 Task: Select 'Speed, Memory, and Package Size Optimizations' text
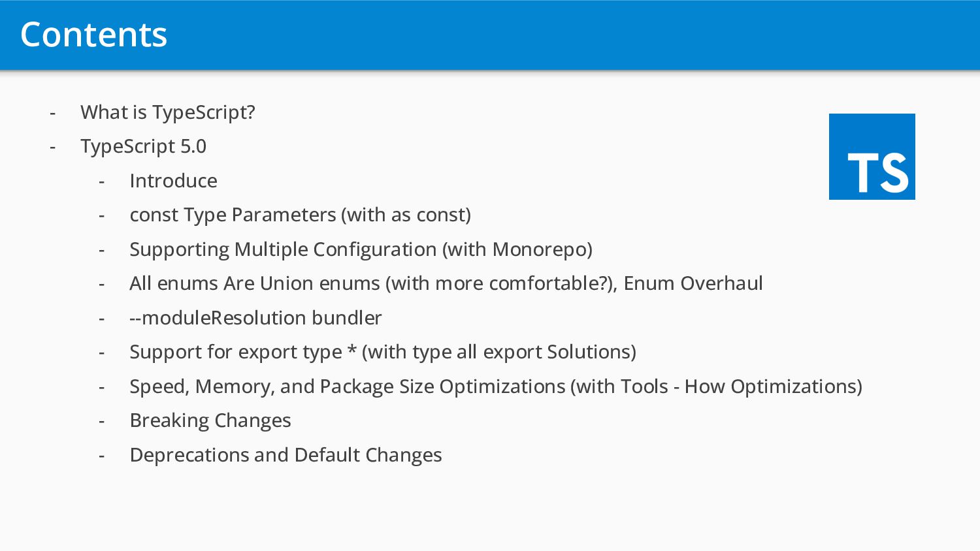coord(348,386)
